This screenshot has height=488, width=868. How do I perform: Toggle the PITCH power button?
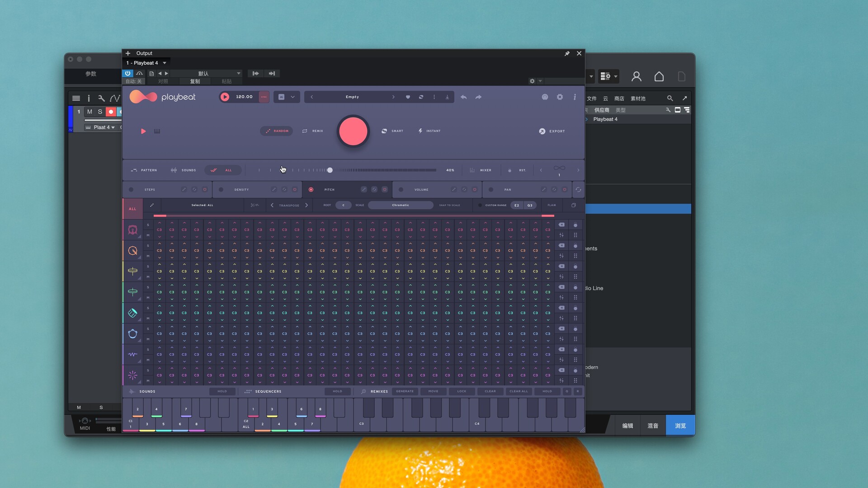385,190
